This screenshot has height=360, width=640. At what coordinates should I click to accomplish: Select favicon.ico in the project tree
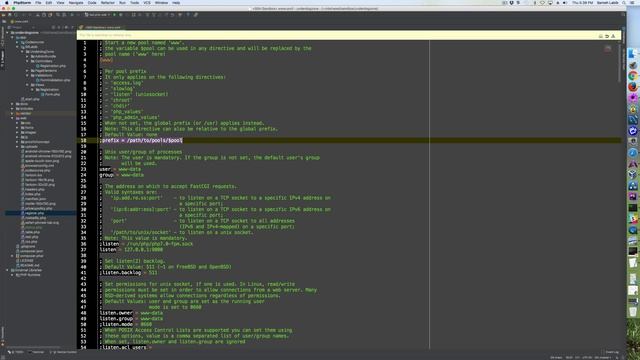32,175
